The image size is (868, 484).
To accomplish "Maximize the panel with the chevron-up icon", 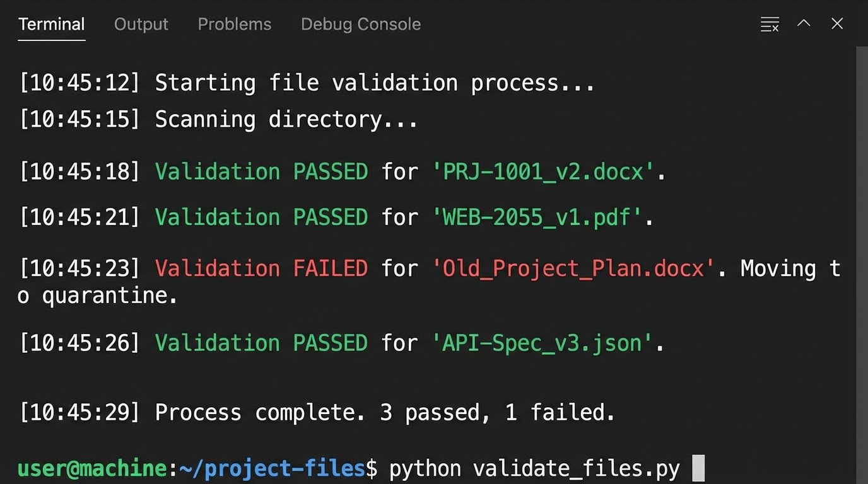I will coord(804,24).
